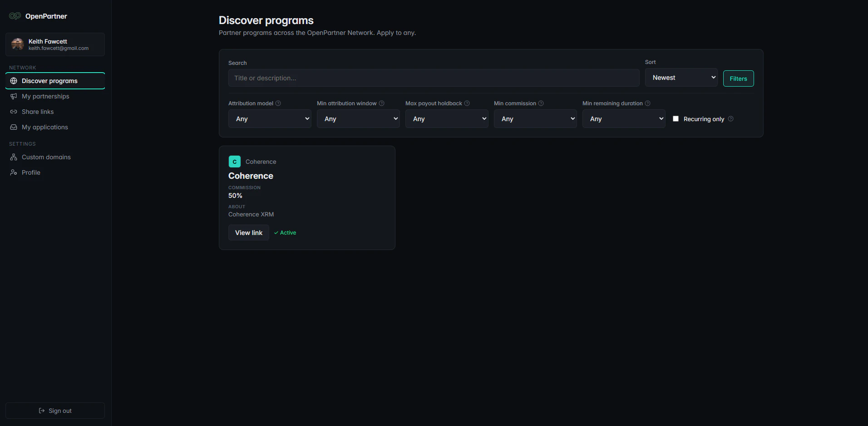Open Custom domains settings
The image size is (868, 426).
[x=55, y=157]
